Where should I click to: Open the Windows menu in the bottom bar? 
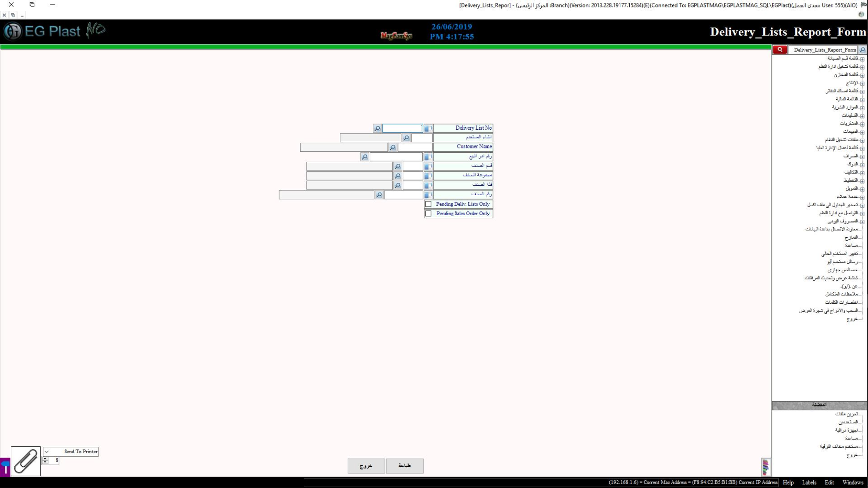pos(853,483)
